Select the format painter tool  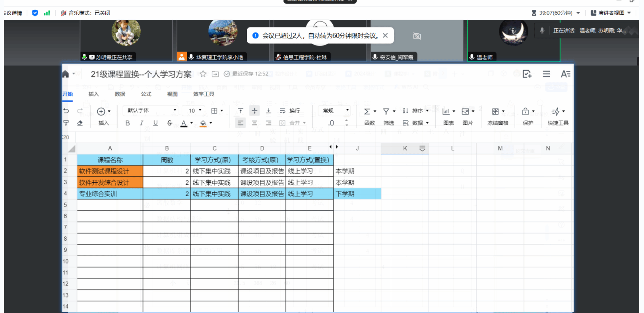66,123
